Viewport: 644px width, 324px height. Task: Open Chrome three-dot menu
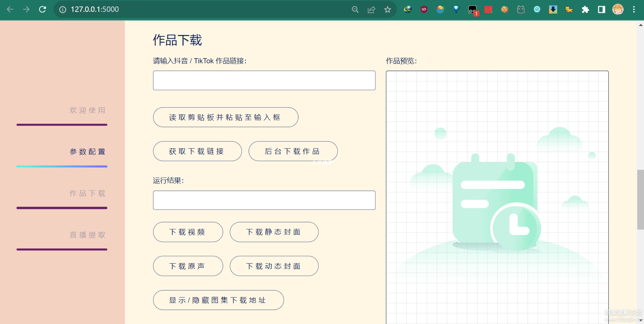634,10
